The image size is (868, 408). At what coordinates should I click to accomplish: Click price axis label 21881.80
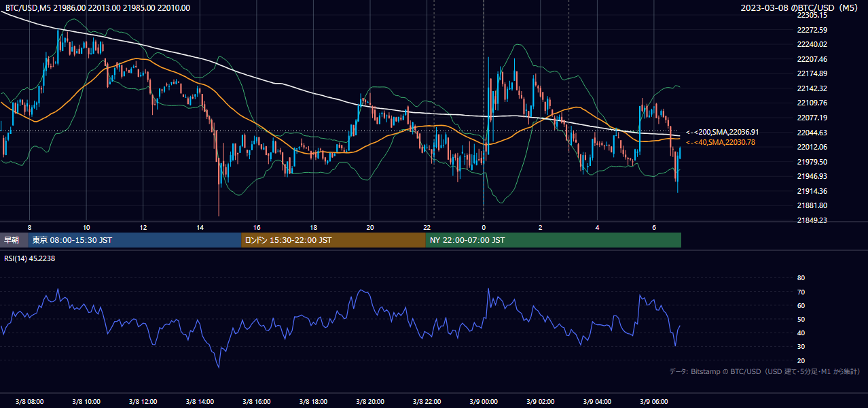point(812,205)
